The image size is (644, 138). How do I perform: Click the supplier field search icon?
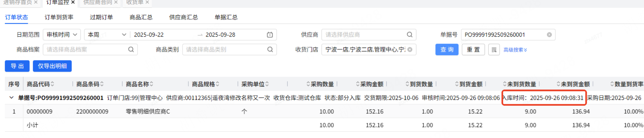click(409, 35)
